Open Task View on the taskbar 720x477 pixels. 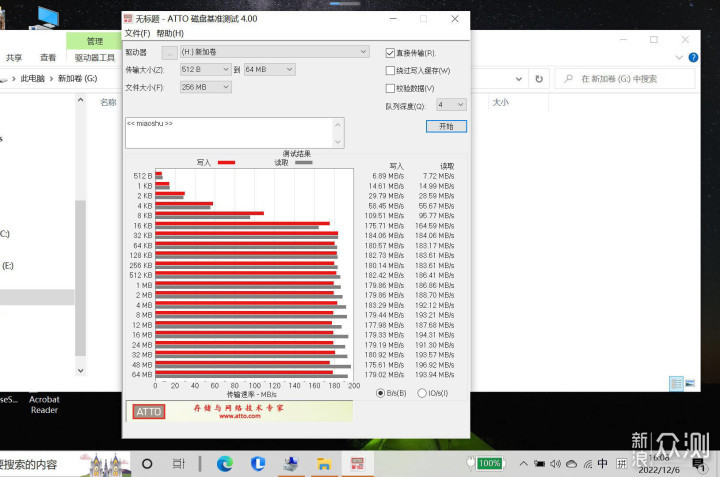[179, 464]
